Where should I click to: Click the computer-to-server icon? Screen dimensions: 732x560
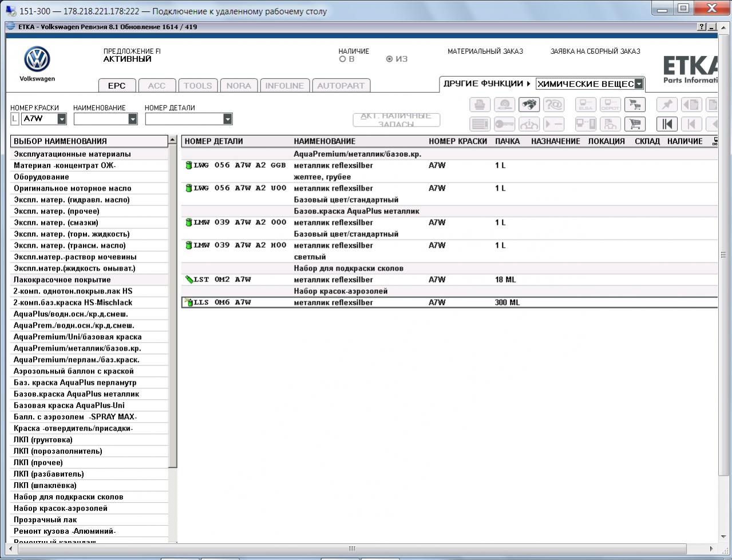coord(585,124)
